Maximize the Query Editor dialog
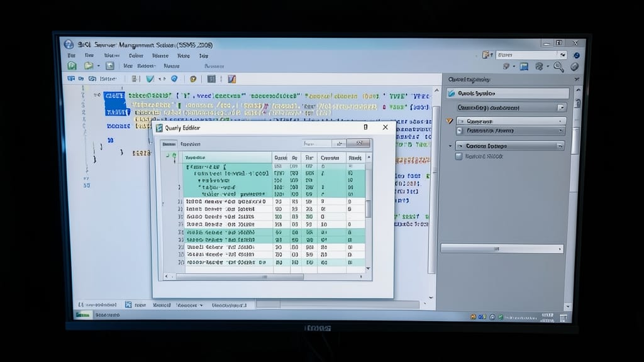Screen dimensions: 644x362 [365, 127]
